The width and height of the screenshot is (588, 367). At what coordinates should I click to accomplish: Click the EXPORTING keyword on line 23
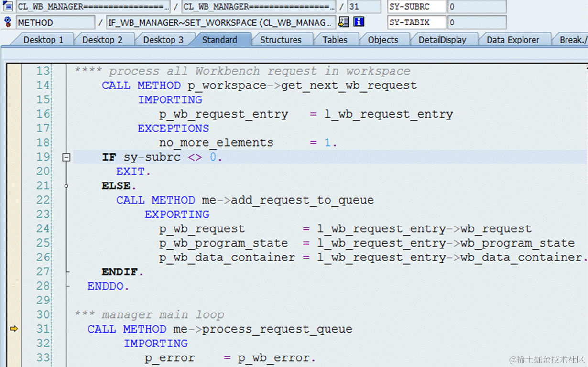[x=177, y=214]
